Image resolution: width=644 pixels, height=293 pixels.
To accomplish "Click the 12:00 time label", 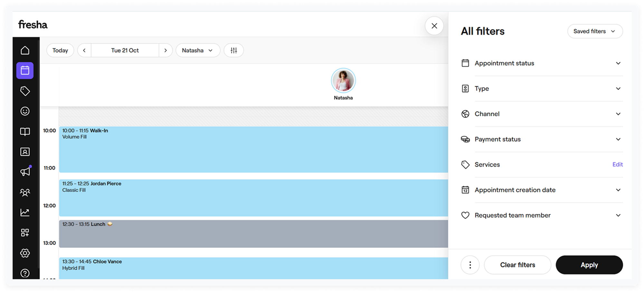I will (x=50, y=206).
